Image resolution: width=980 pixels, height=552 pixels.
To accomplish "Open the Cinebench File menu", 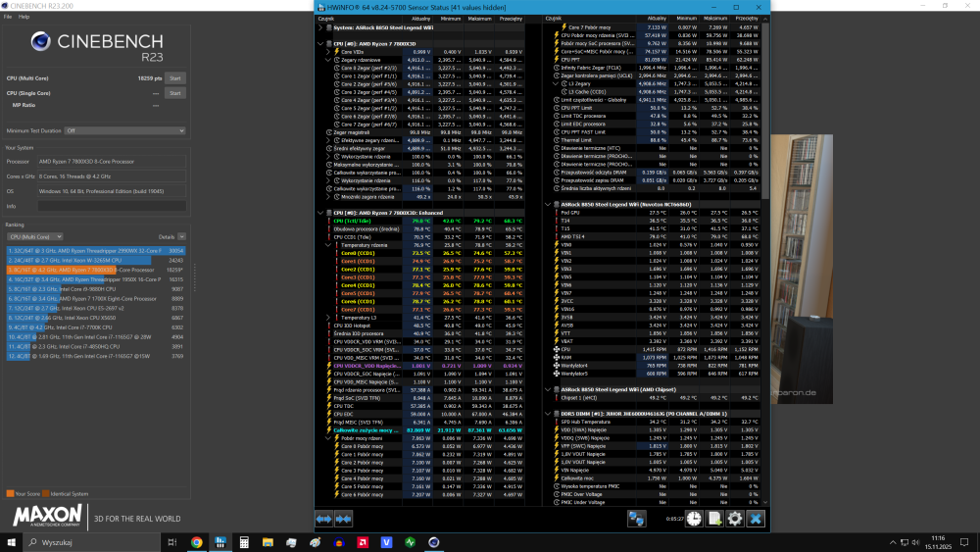I will click(9, 17).
